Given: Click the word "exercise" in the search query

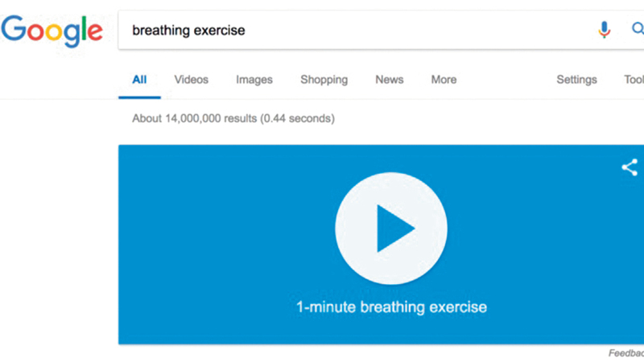Looking at the screenshot, I should click(219, 31).
